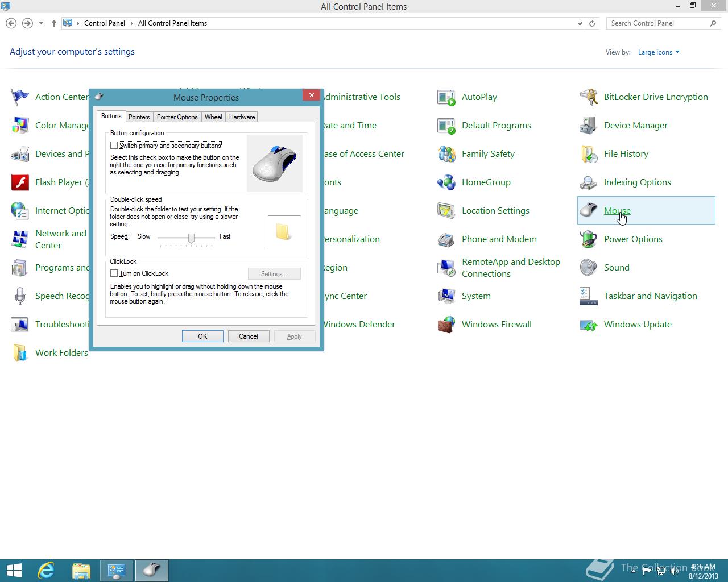Open AutoPlay icon
This screenshot has width=728, height=582.
pyautogui.click(x=446, y=97)
